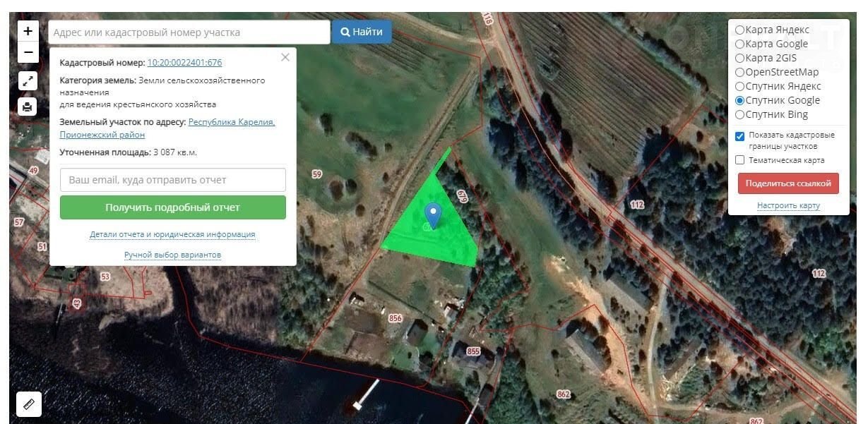Open the Настроить карту link
The width and height of the screenshot is (868, 424).
[x=788, y=205]
